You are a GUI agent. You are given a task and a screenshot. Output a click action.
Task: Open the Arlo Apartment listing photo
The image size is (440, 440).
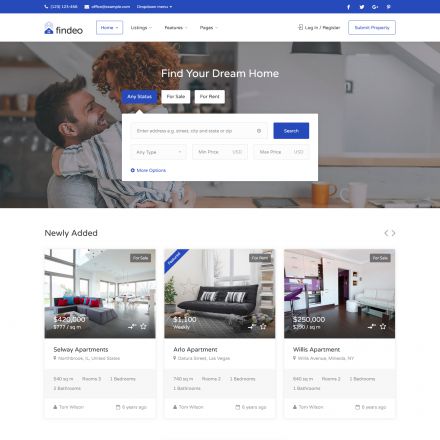220,293
